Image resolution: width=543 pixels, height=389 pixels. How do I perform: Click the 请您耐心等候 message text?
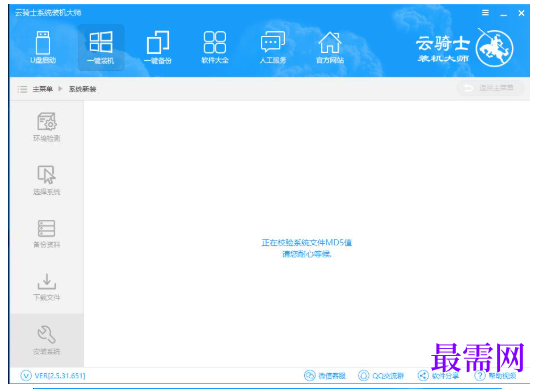click(x=307, y=254)
